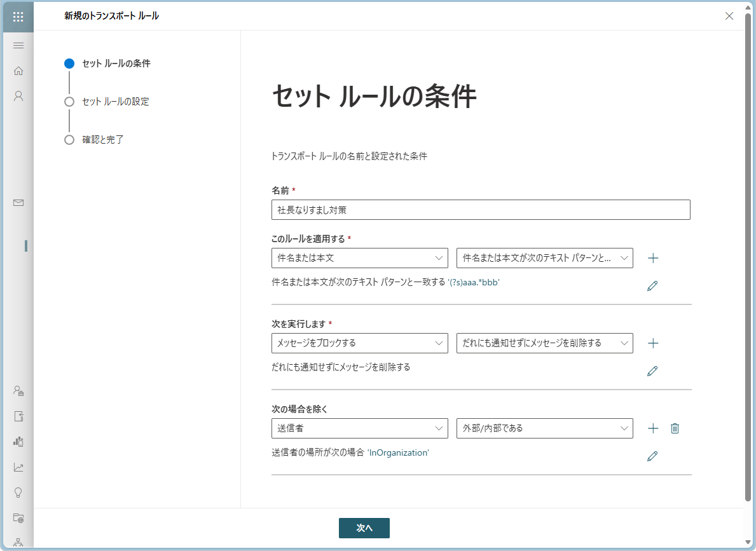Select the セット ルールの設定 wizard step

pyautogui.click(x=115, y=102)
